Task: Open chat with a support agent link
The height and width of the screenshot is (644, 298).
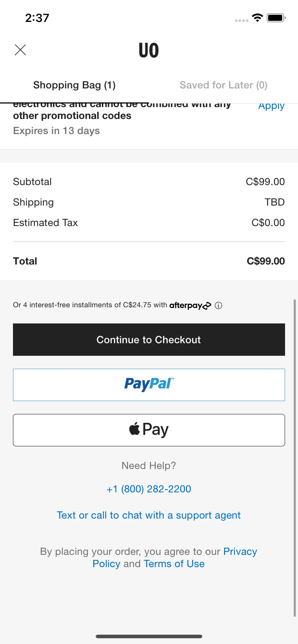Action: 149,515
